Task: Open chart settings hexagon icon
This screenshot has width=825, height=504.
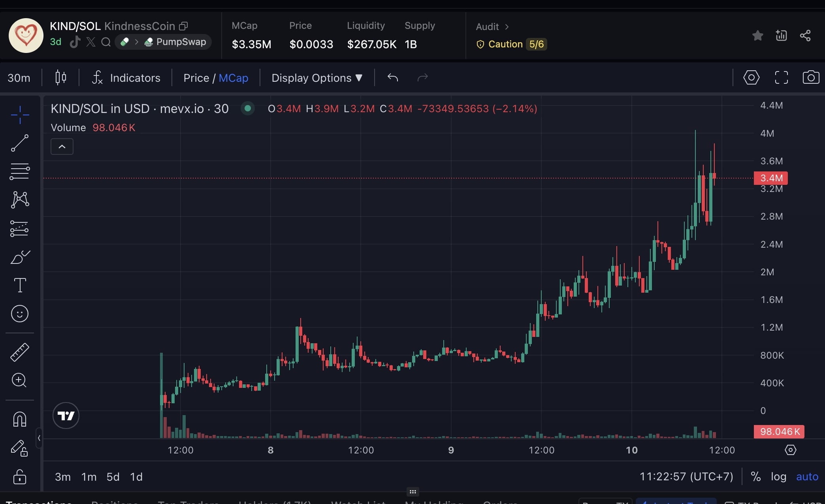Action: click(751, 77)
